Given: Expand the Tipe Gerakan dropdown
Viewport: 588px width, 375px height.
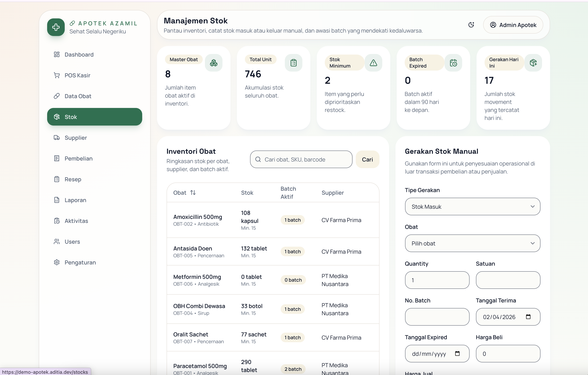Looking at the screenshot, I should [472, 206].
